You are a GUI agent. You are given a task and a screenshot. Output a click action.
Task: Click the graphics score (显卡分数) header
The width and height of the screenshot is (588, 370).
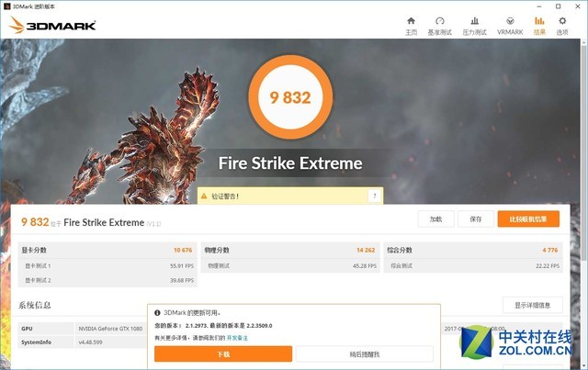(x=34, y=250)
